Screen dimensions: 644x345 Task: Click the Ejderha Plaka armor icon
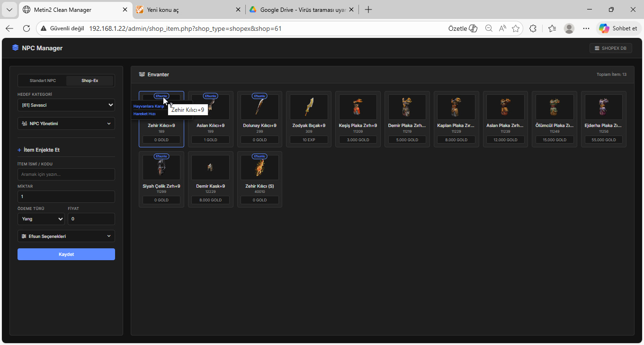603,107
